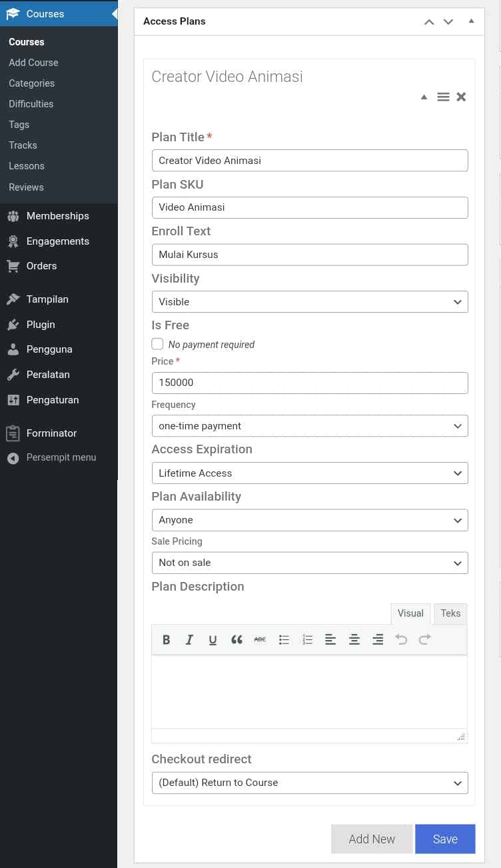Remove the Creator Video Animasi plan

coord(461,97)
